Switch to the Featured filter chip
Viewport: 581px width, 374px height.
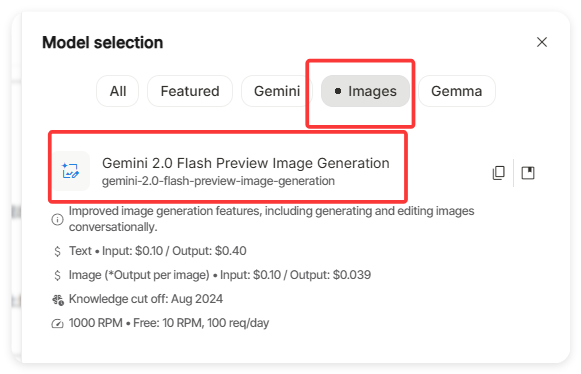click(x=190, y=91)
